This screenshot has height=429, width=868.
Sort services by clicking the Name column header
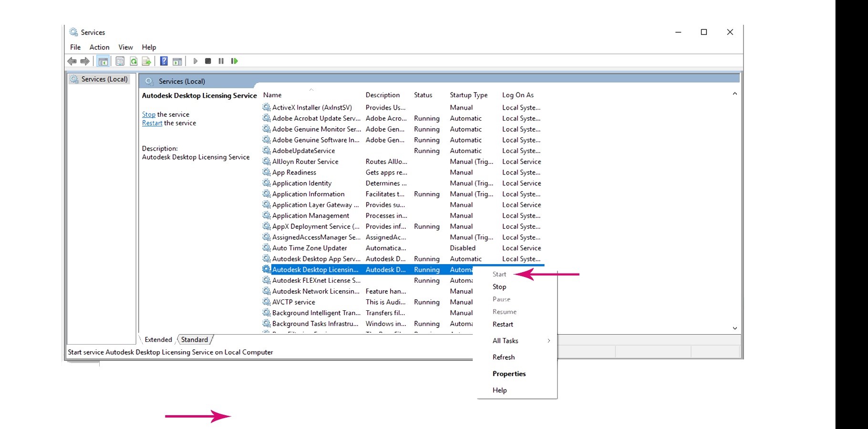click(272, 95)
